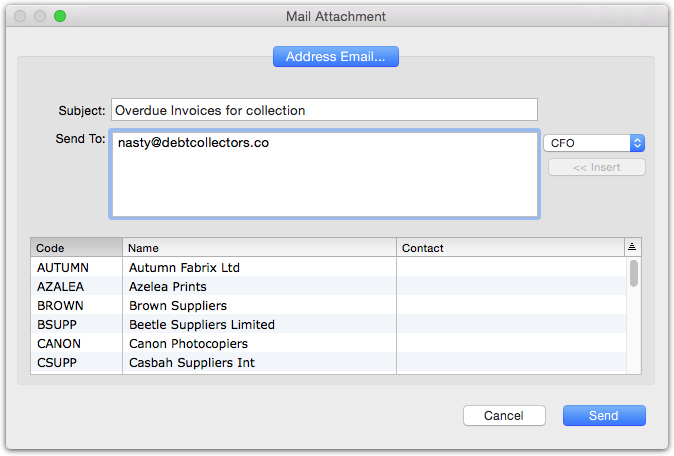Click the supplier list scrollbar thumb
Screen dimensions: 674x456
pos(634,273)
